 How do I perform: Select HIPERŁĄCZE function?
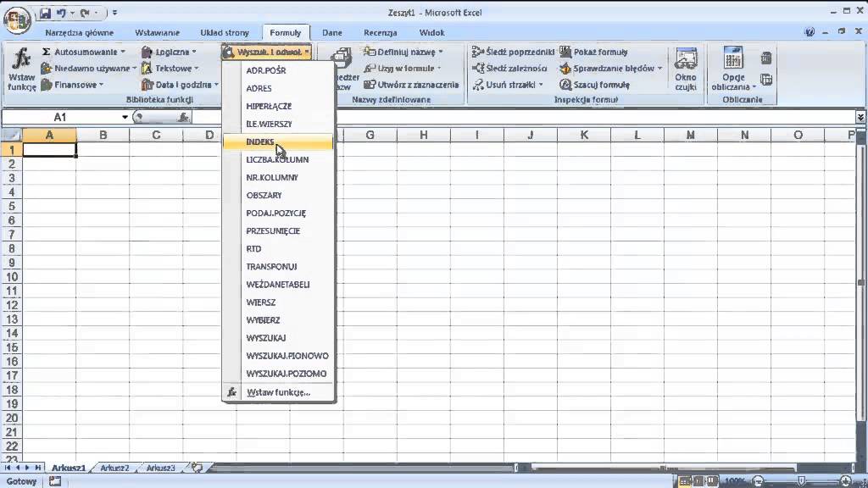pyautogui.click(x=278, y=106)
